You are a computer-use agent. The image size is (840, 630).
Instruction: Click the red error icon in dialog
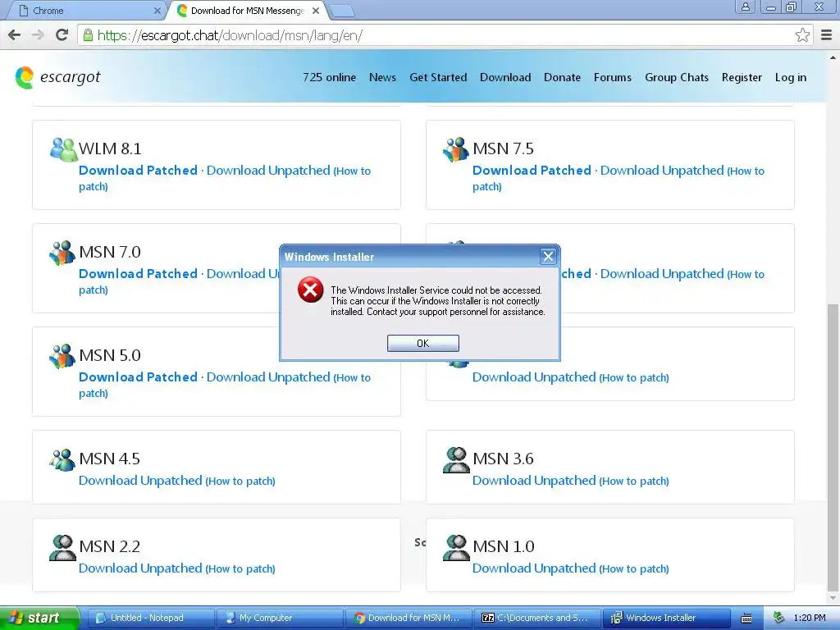coord(310,290)
